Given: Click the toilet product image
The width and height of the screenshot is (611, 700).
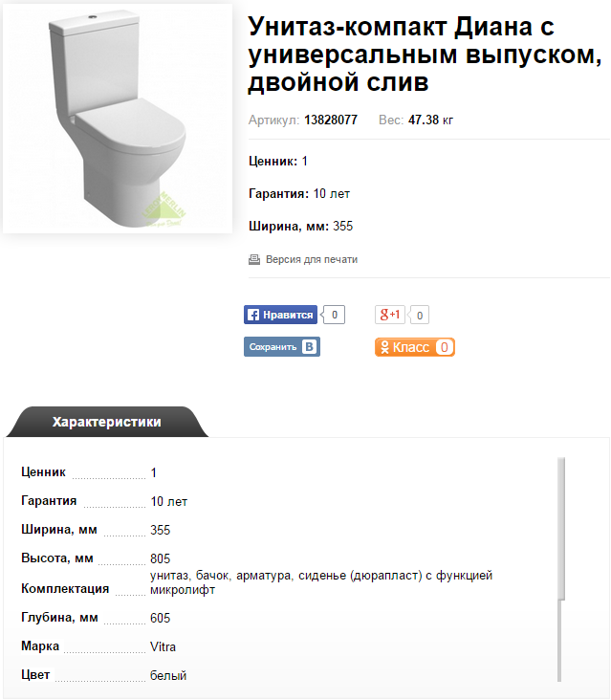Looking at the screenshot, I should click(x=118, y=119).
